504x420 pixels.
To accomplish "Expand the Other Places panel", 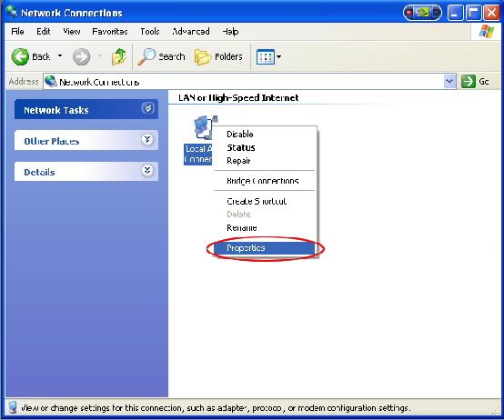I will click(x=147, y=139).
